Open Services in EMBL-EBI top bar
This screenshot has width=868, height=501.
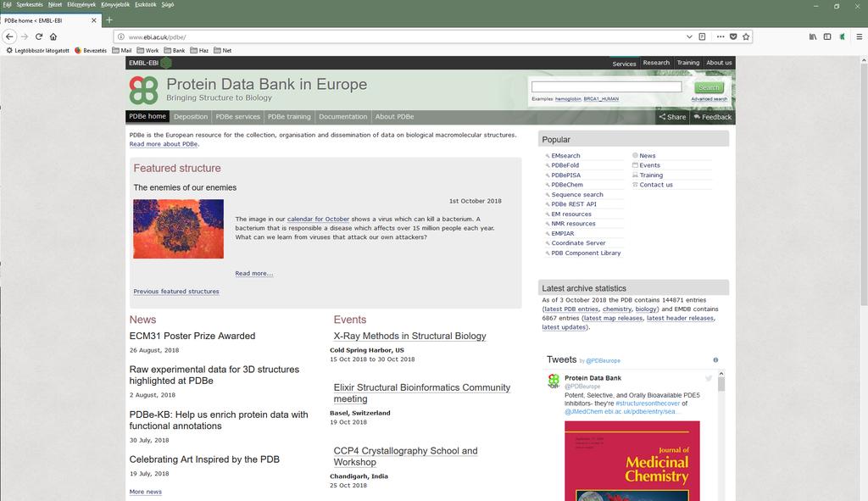coord(624,64)
